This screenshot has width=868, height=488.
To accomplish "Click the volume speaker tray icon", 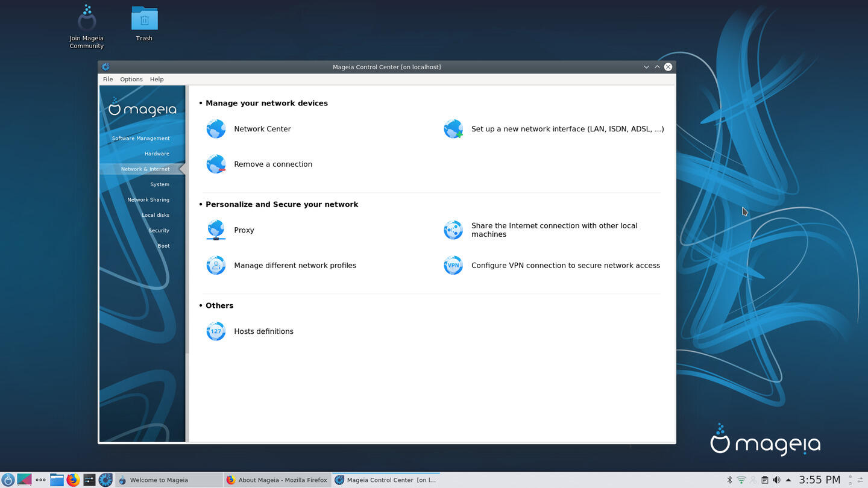I will 776,480.
